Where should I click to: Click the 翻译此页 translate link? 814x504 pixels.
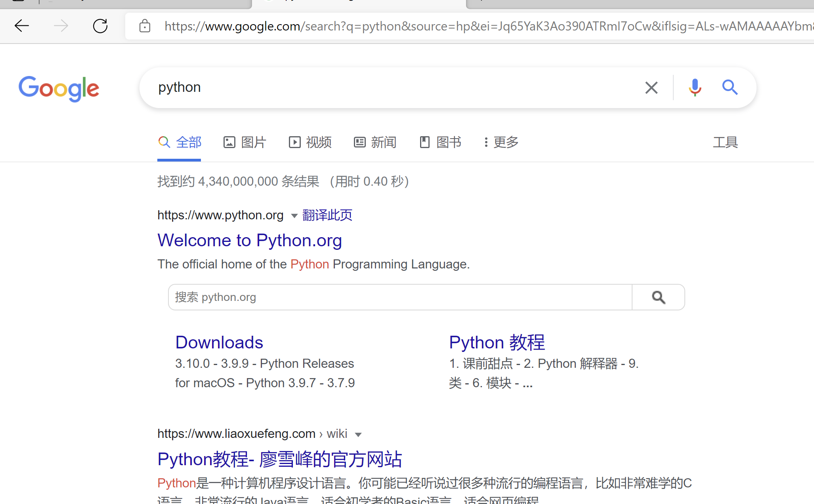327,215
